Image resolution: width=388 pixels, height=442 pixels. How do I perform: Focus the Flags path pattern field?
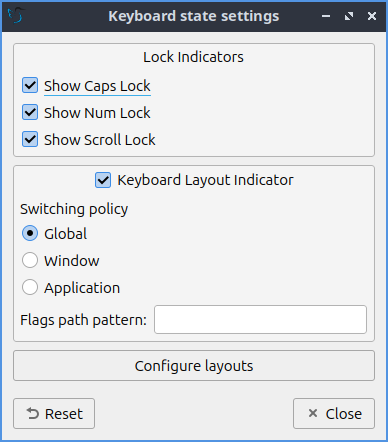point(260,319)
